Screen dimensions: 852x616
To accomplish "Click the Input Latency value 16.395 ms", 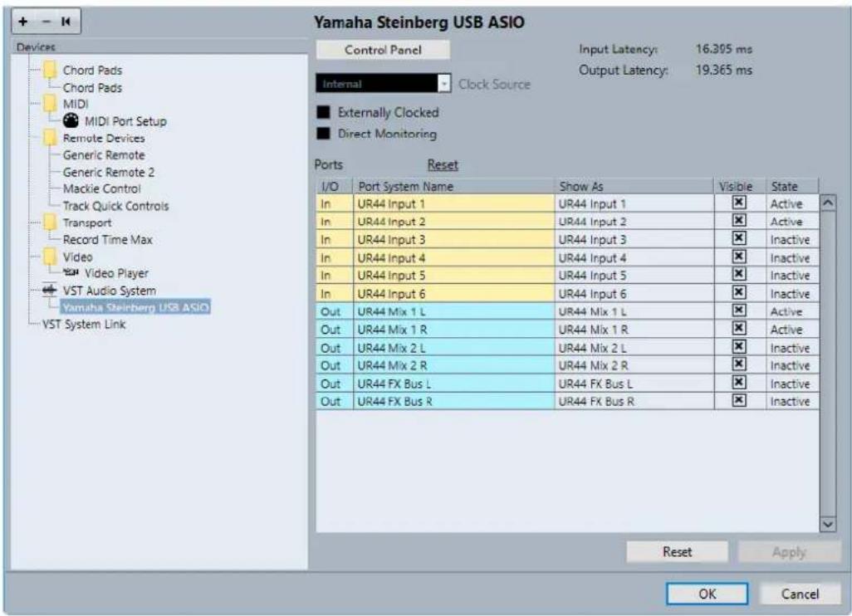I will click(724, 49).
